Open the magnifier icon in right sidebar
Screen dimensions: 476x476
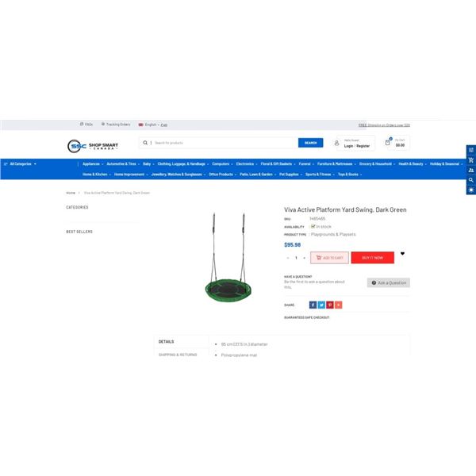(470, 180)
